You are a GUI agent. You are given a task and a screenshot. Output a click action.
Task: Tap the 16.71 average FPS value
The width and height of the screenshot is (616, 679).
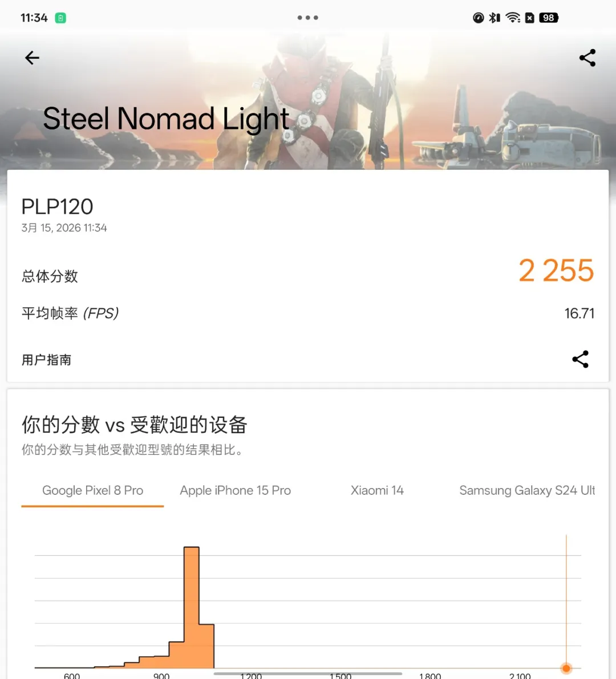(x=579, y=314)
